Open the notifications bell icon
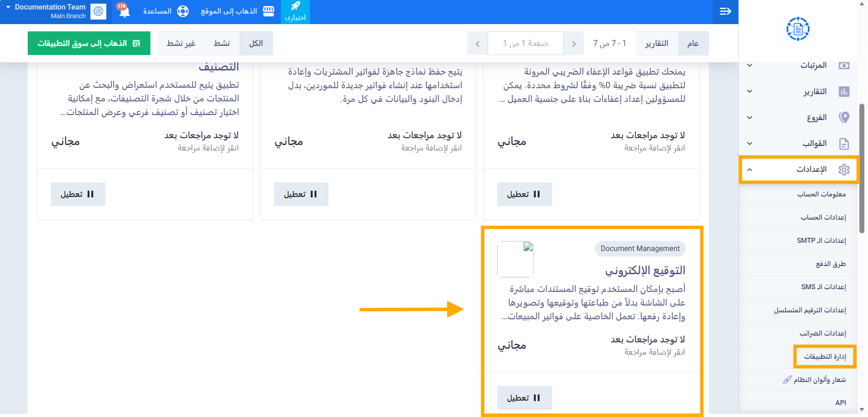Image resolution: width=868 pixels, height=417 pixels. coord(124,11)
